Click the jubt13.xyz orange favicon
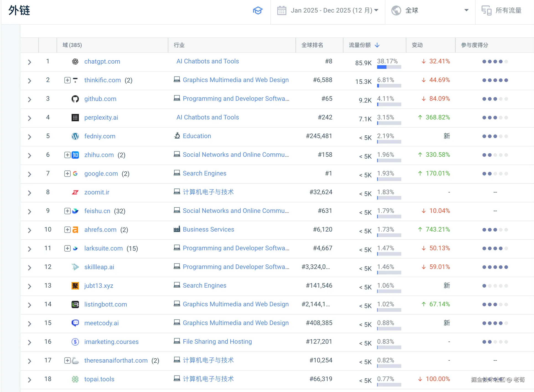The image size is (534, 392). click(x=75, y=286)
